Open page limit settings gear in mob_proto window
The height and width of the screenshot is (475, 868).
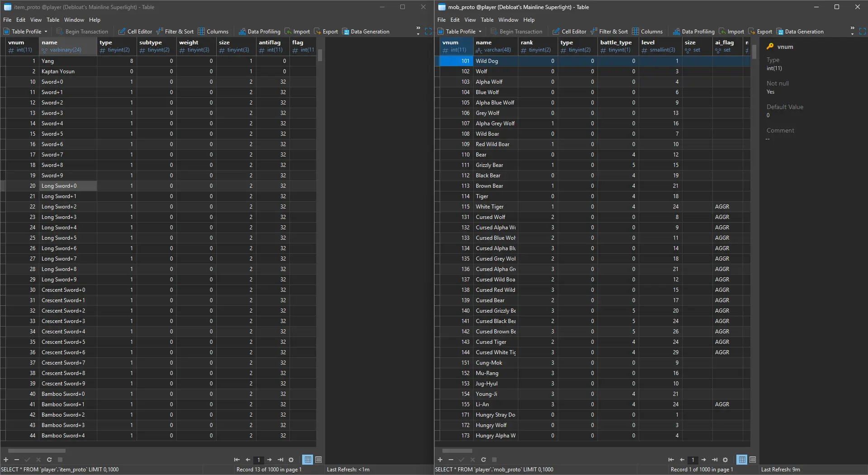(726, 460)
